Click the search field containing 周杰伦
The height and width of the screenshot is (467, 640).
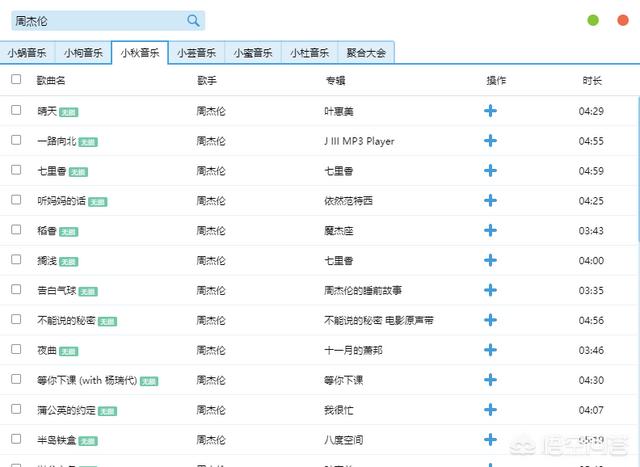[x=95, y=21]
